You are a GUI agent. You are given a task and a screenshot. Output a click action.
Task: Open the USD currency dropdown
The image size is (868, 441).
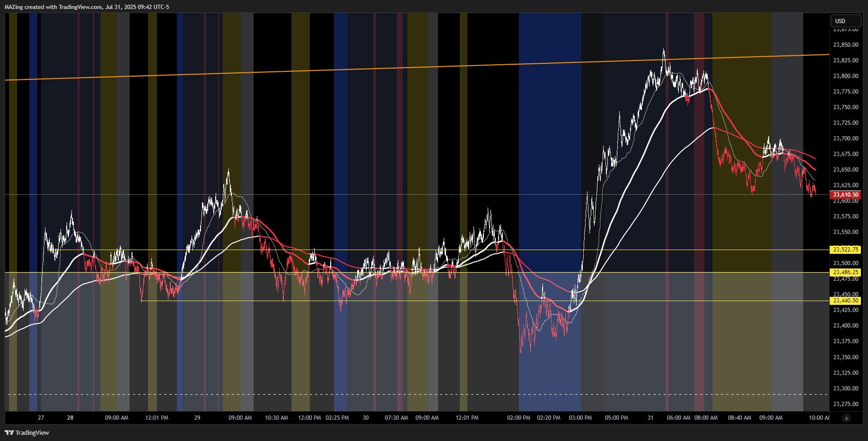(846, 21)
